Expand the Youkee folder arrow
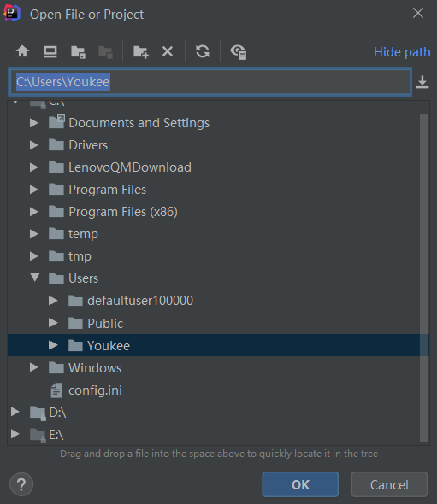This screenshot has width=437, height=504. click(53, 345)
